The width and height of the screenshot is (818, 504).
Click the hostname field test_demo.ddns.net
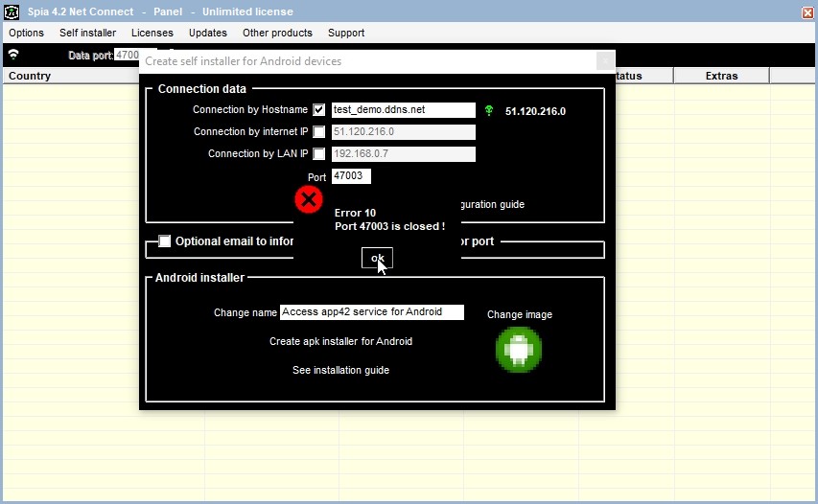pos(404,110)
